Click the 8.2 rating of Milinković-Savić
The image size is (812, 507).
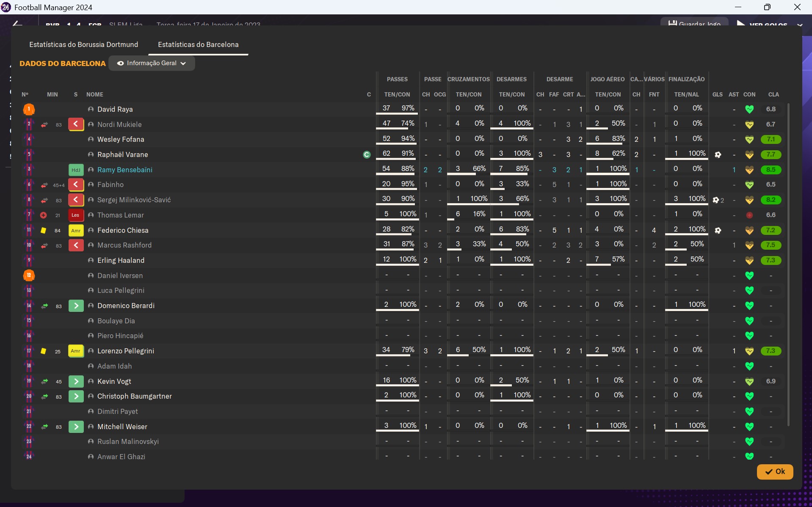coord(771,200)
